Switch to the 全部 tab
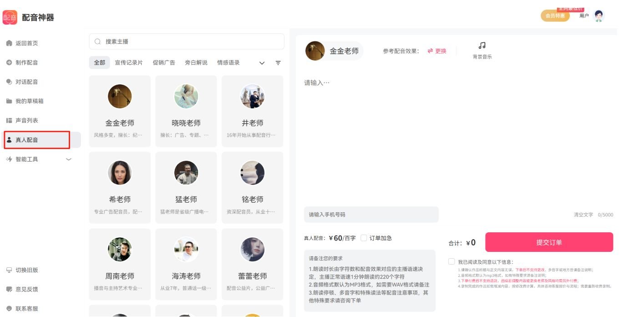 coord(99,63)
